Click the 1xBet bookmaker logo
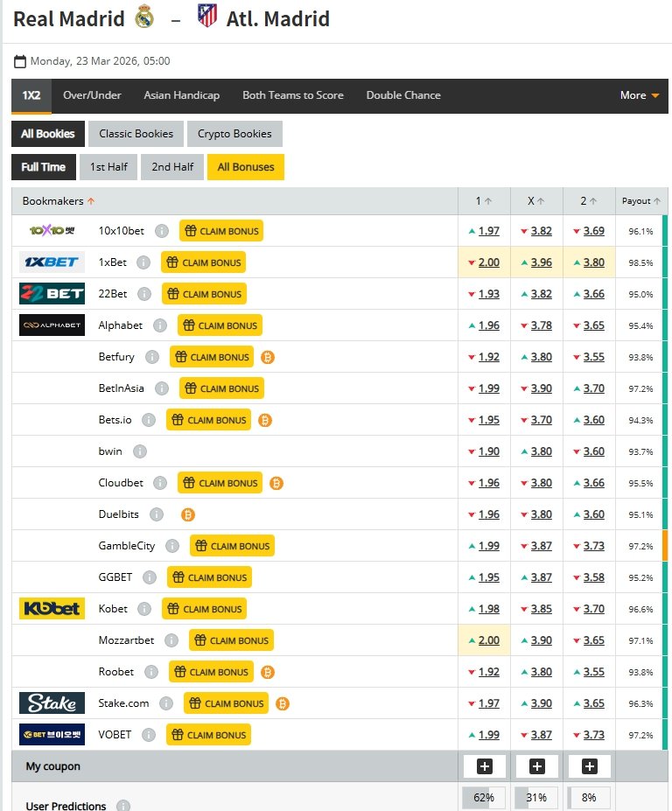 (x=52, y=262)
